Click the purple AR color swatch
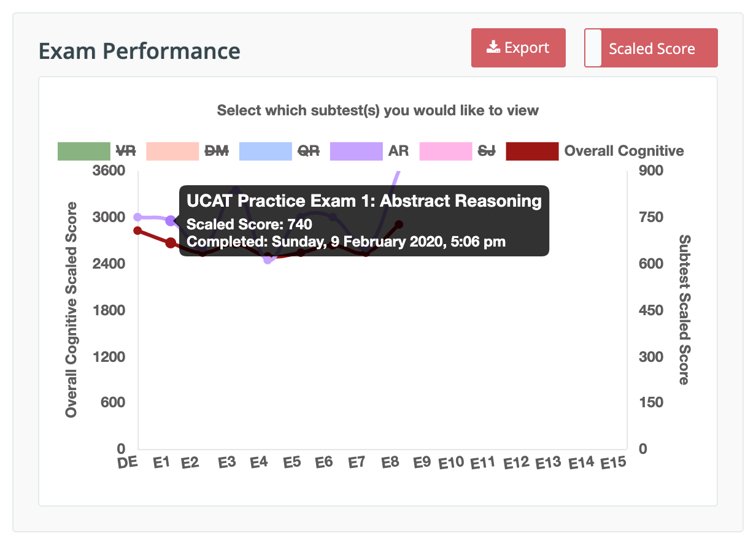This screenshot has height=552, width=756. [356, 151]
